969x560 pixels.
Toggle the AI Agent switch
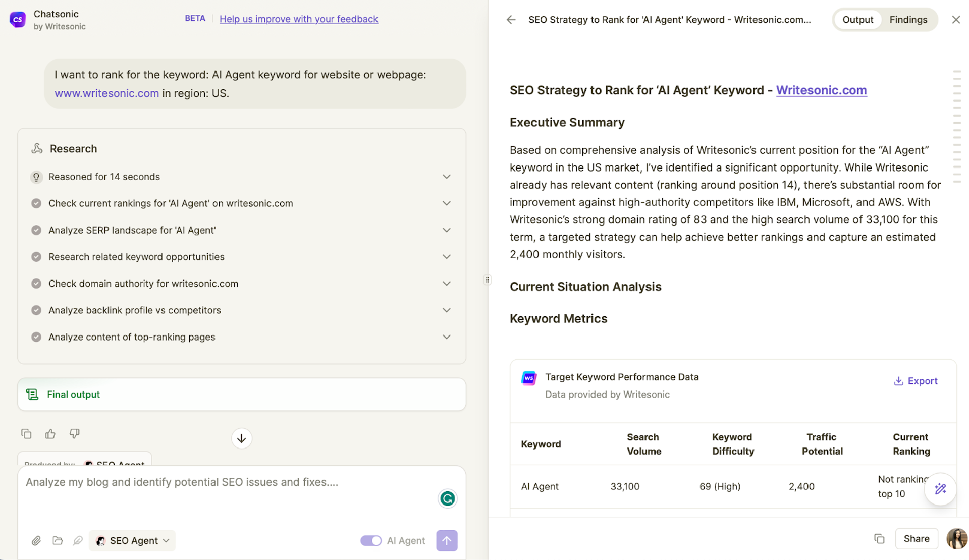(371, 541)
